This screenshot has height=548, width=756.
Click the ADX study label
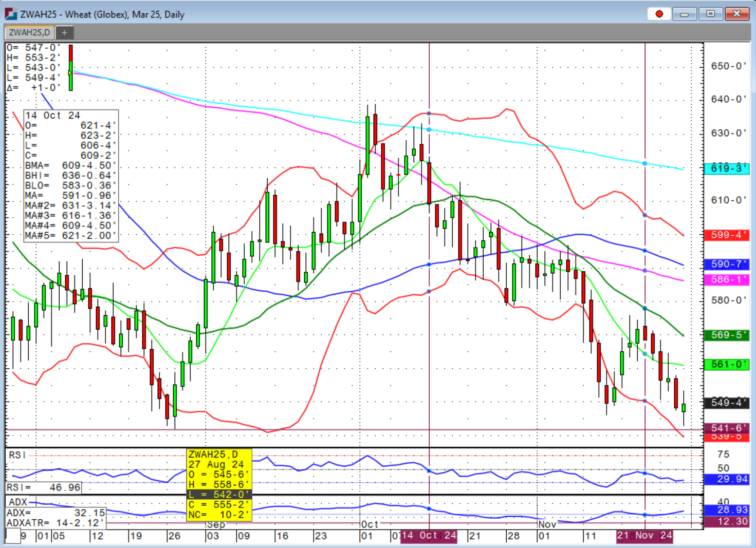pyautogui.click(x=18, y=502)
